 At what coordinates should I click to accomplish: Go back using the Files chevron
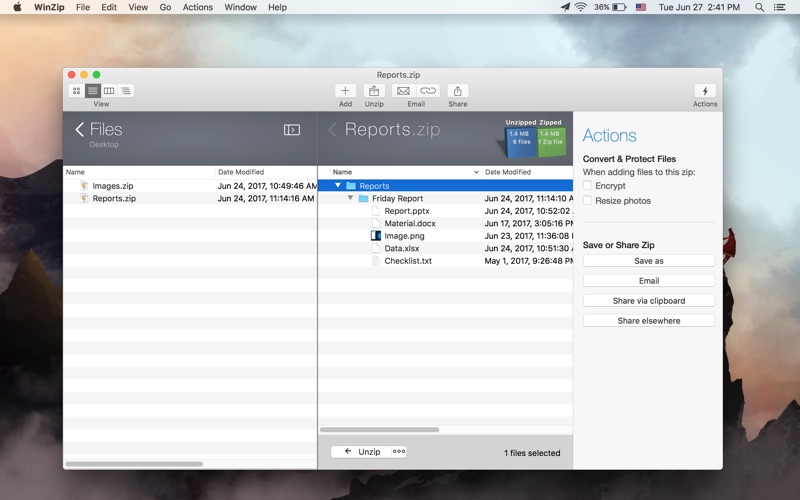pyautogui.click(x=80, y=130)
